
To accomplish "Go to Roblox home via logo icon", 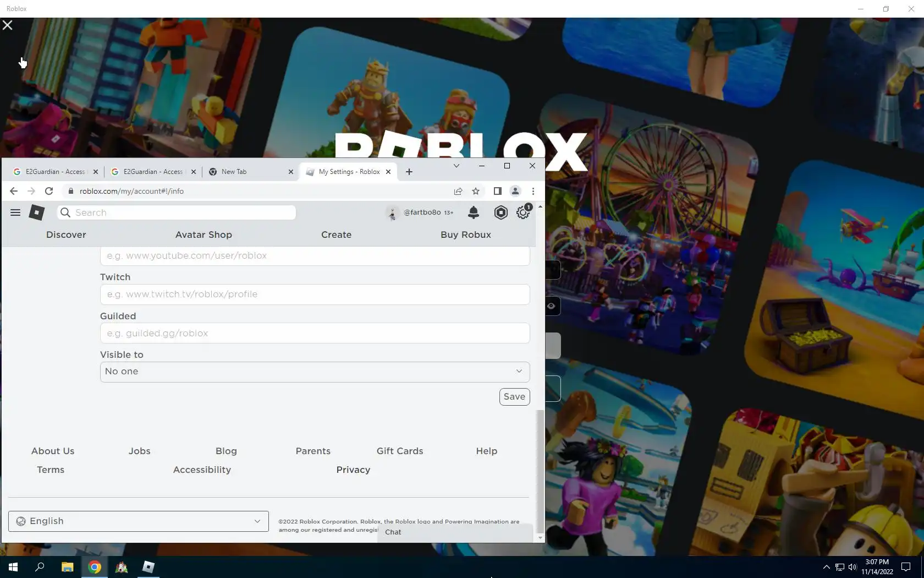I will coord(37,212).
